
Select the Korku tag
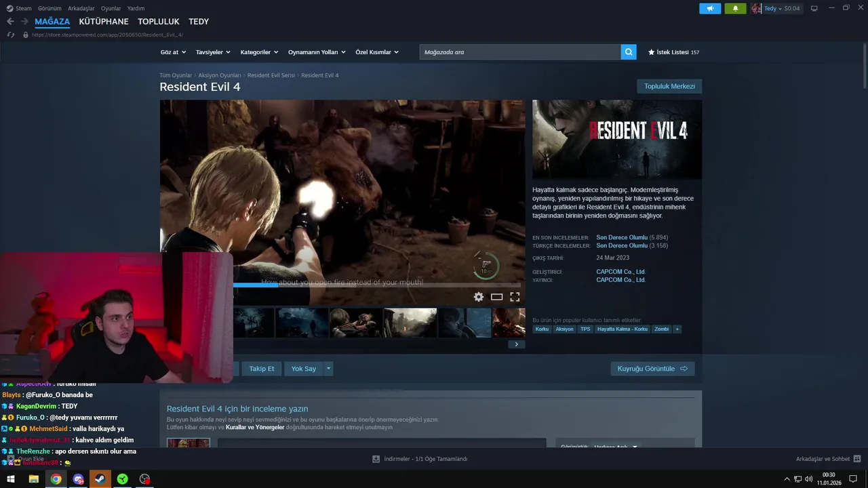(542, 329)
